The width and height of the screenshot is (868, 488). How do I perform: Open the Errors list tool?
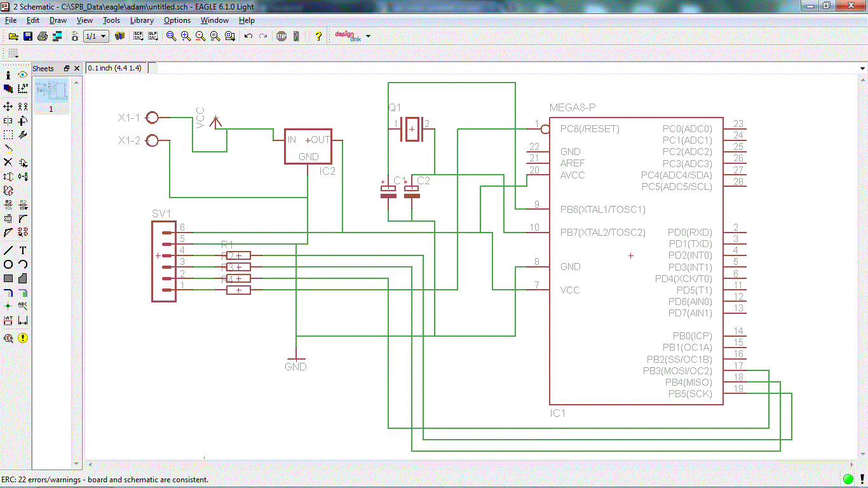tap(23, 338)
